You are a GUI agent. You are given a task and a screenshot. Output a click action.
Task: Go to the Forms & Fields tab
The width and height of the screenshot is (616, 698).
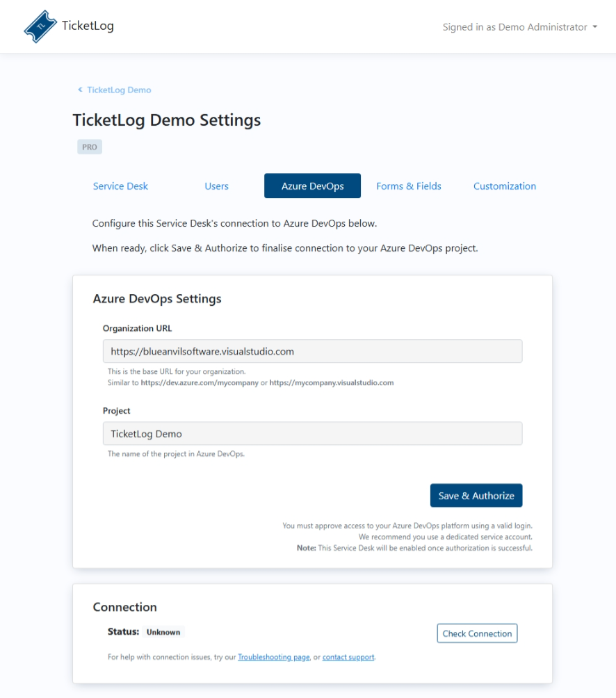409,186
